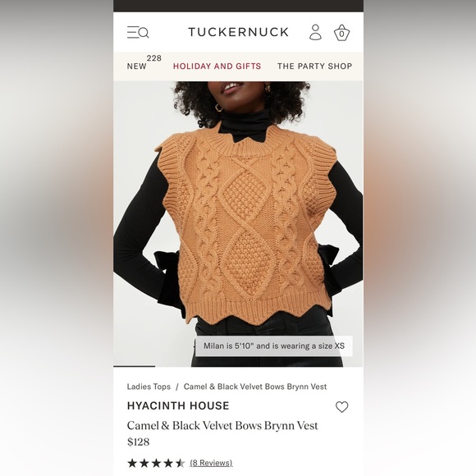476x476 pixels.
Task: Add vest to wishlist with heart icon
Action: click(x=342, y=407)
